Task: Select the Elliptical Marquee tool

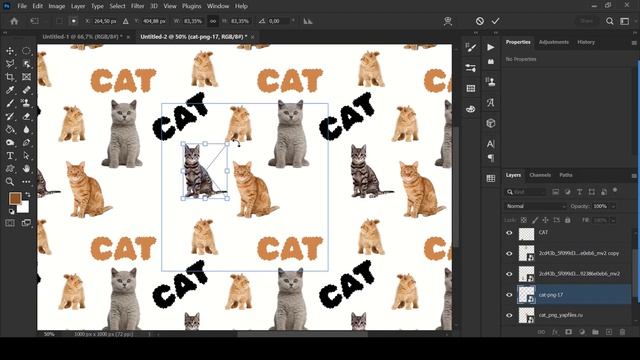Action: pyautogui.click(x=26, y=51)
